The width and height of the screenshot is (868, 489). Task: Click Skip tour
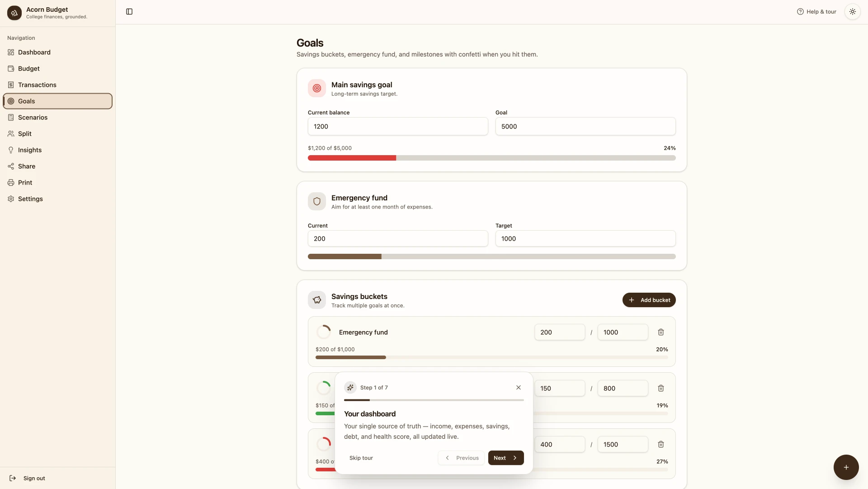[361, 458]
